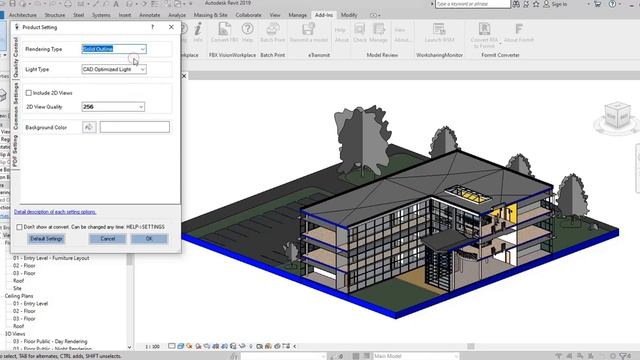640x360 pixels.
Task: Confirm Product Setting with OK
Action: tap(149, 239)
